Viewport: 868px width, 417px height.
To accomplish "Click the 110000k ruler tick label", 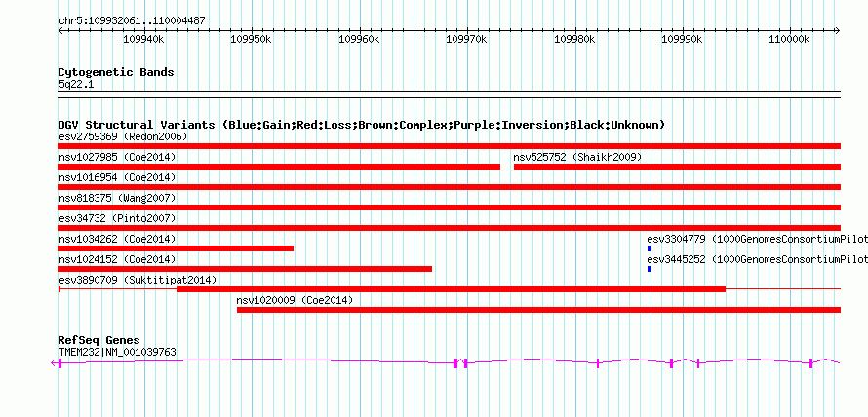I will click(x=790, y=39).
